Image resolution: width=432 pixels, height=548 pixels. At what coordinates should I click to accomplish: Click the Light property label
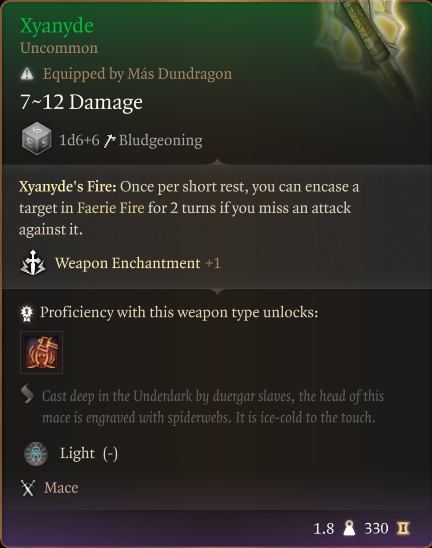pos(77,454)
